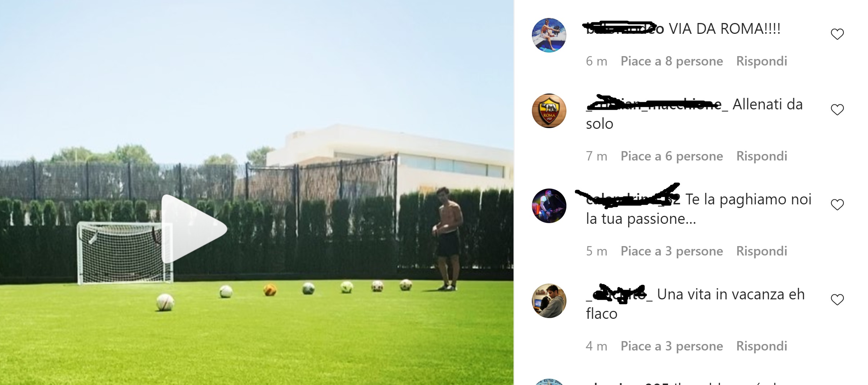Screen dimensions: 868x385
Task: View 3 likes on 'Te la paghiamo' comment
Action: click(x=672, y=251)
